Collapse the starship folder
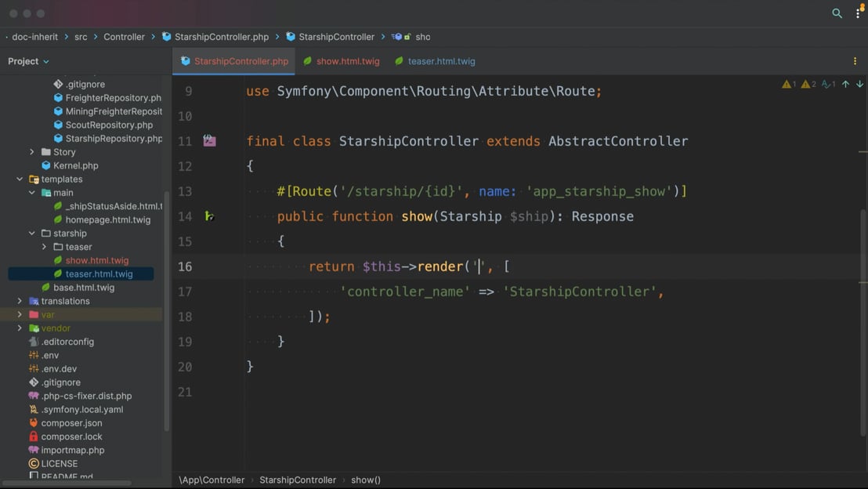Image resolution: width=868 pixels, height=489 pixels. (x=31, y=234)
